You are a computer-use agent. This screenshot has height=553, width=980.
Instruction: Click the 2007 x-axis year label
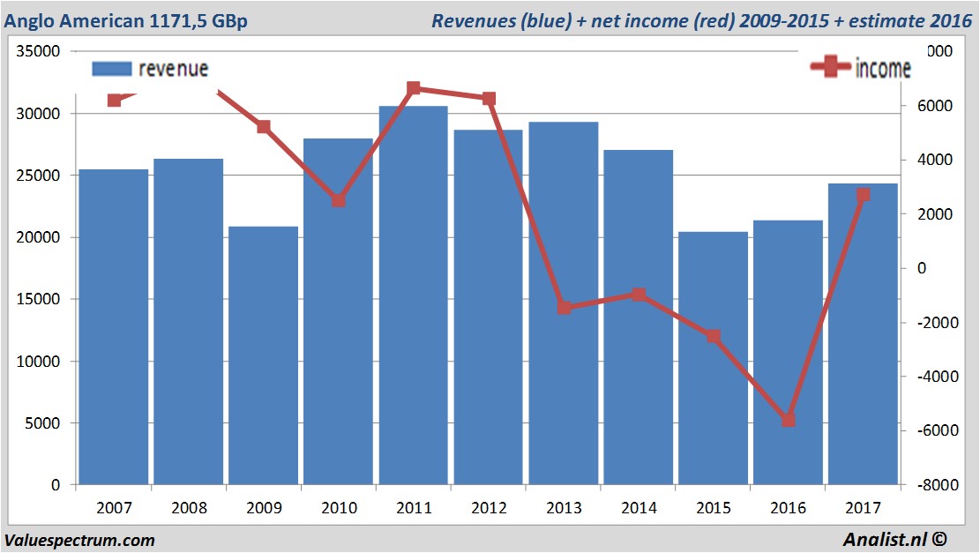pos(115,508)
